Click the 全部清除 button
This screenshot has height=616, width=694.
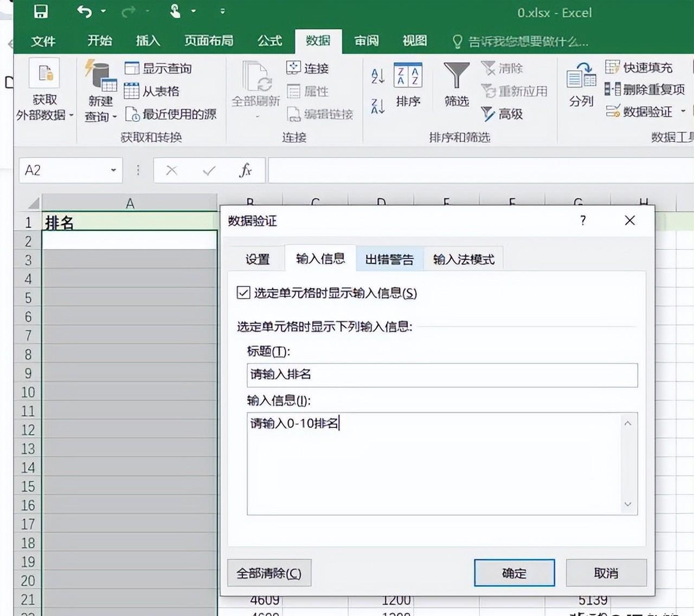269,573
